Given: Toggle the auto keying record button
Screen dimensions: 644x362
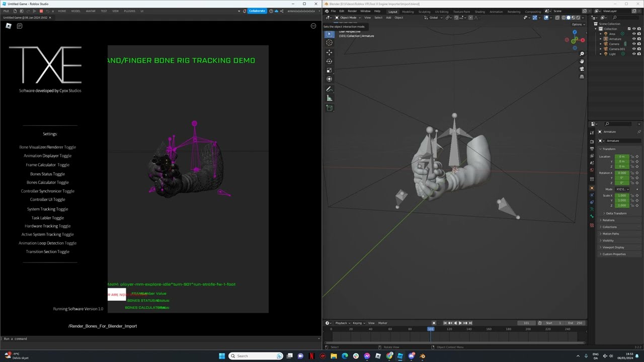Looking at the screenshot, I should (434, 323).
